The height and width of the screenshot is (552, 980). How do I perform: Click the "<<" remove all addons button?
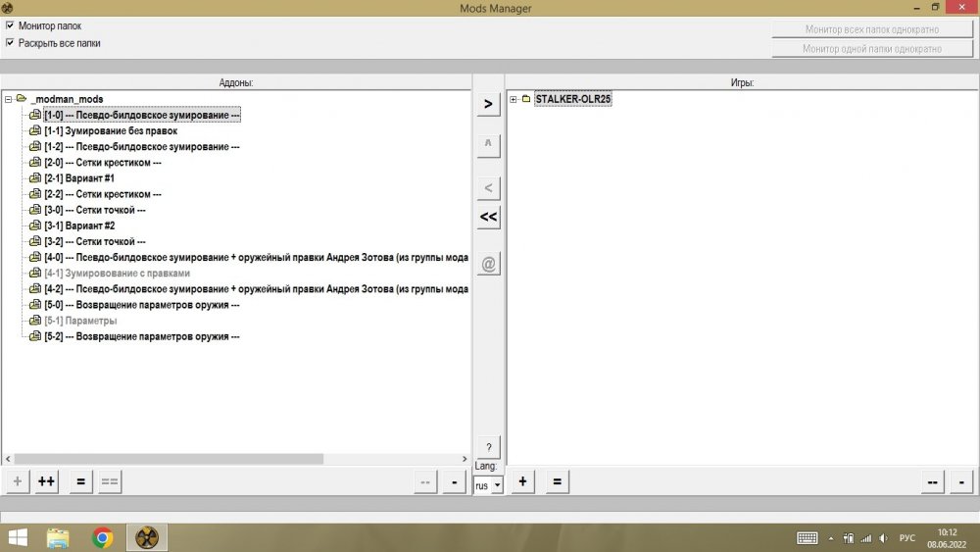(488, 217)
